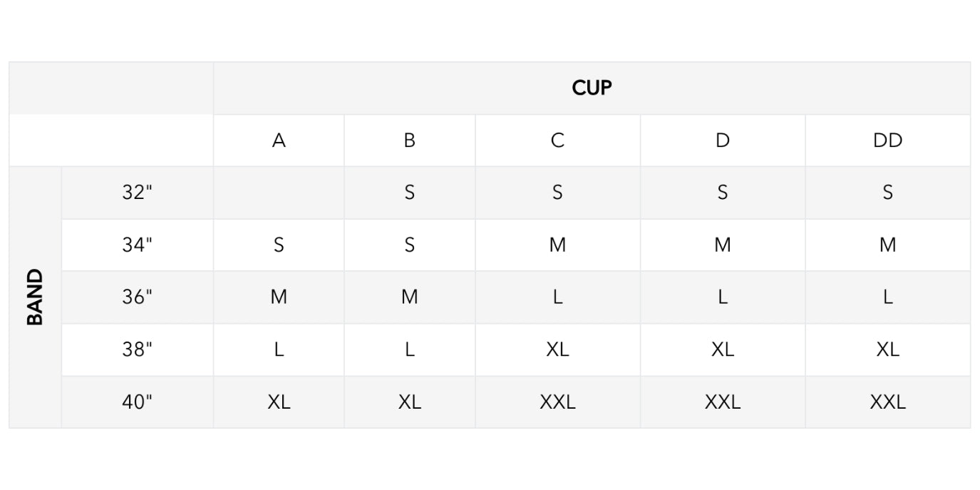Click the 34" band row label
Image resolution: width=980 pixels, height=490 pixels.
click(x=137, y=245)
